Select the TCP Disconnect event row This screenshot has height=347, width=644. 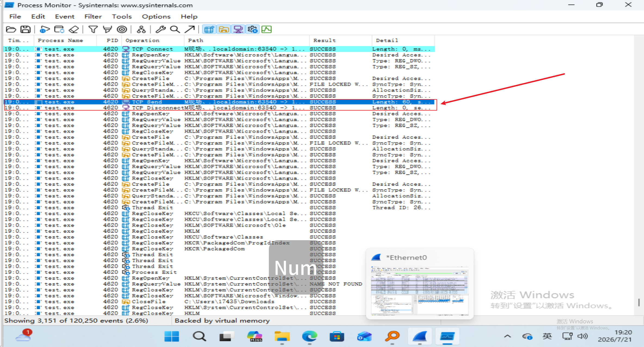[x=219, y=108]
